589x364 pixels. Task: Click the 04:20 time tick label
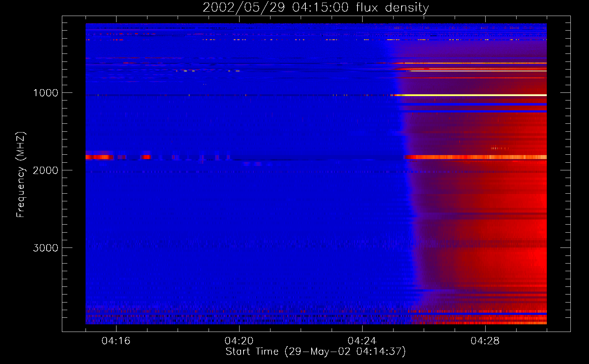coord(239,341)
